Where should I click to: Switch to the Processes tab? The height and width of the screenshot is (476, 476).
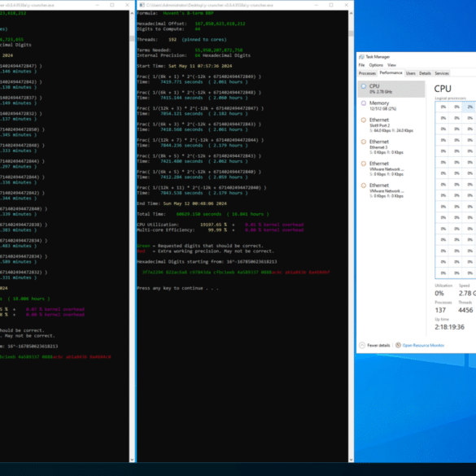[367, 73]
